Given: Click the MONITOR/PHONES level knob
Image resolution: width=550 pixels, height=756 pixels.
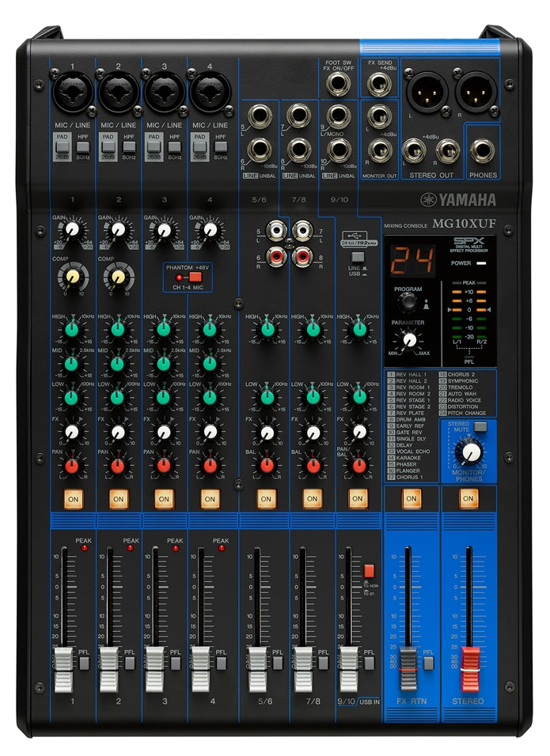Looking at the screenshot, I should pyautogui.click(x=472, y=452).
